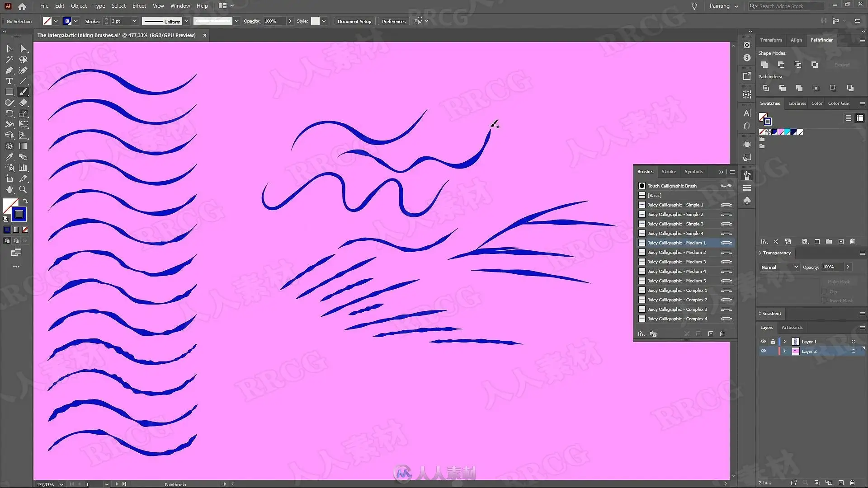
Task: Activate the Zoom tool
Action: 24,189
